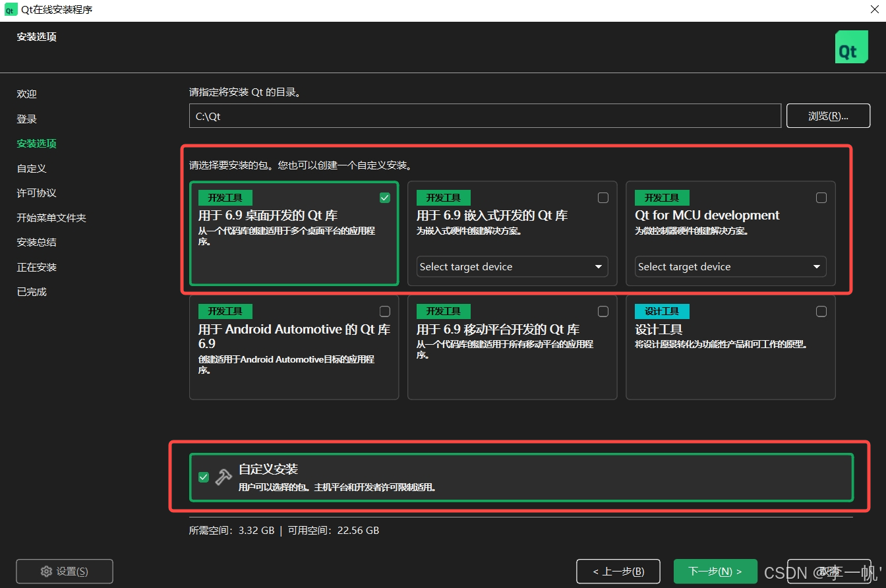Check 用于 6.9 移动平台开发的 Qt 库 checkbox
This screenshot has height=588, width=886.
[x=603, y=311]
